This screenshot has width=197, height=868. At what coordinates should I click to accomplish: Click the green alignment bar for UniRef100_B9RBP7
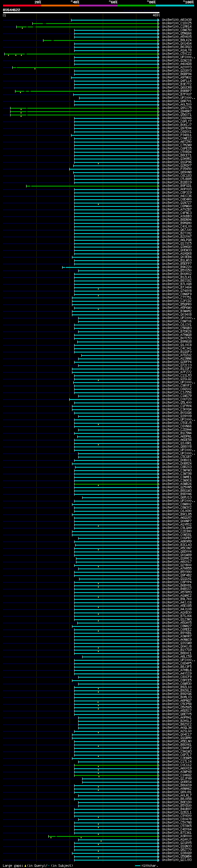tap(87, 91)
